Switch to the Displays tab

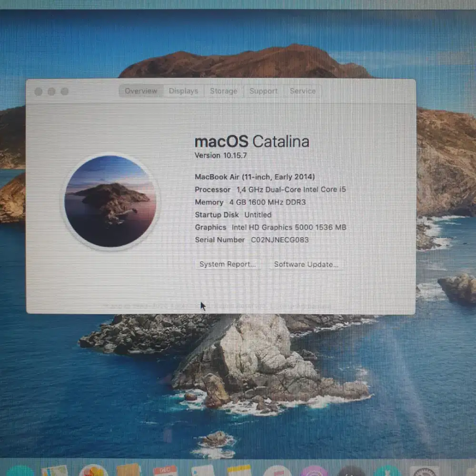point(183,91)
